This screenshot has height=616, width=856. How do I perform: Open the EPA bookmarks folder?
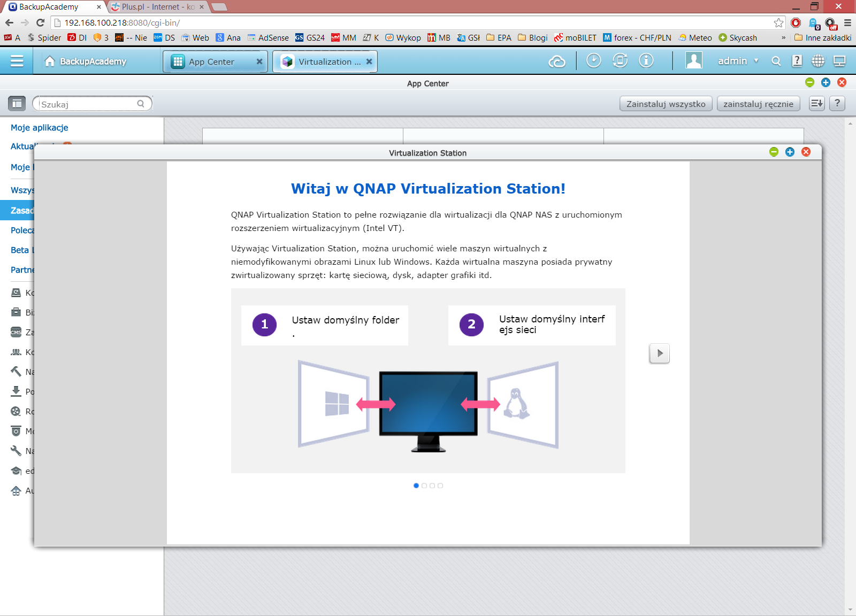pyautogui.click(x=499, y=37)
